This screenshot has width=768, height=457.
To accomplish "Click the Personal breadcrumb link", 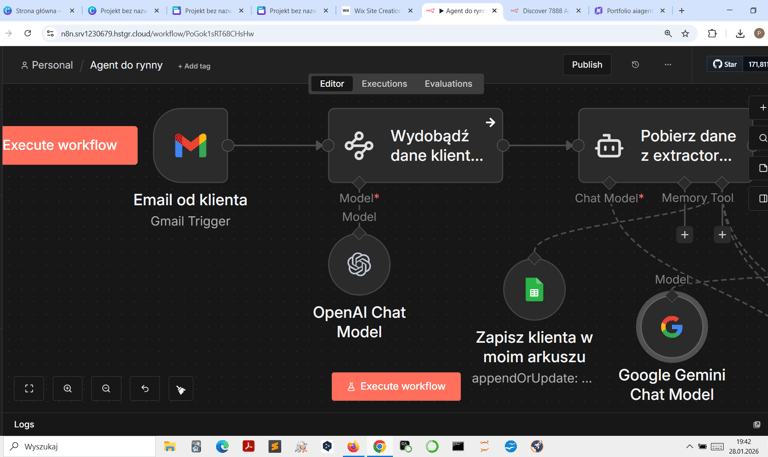I will (47, 65).
